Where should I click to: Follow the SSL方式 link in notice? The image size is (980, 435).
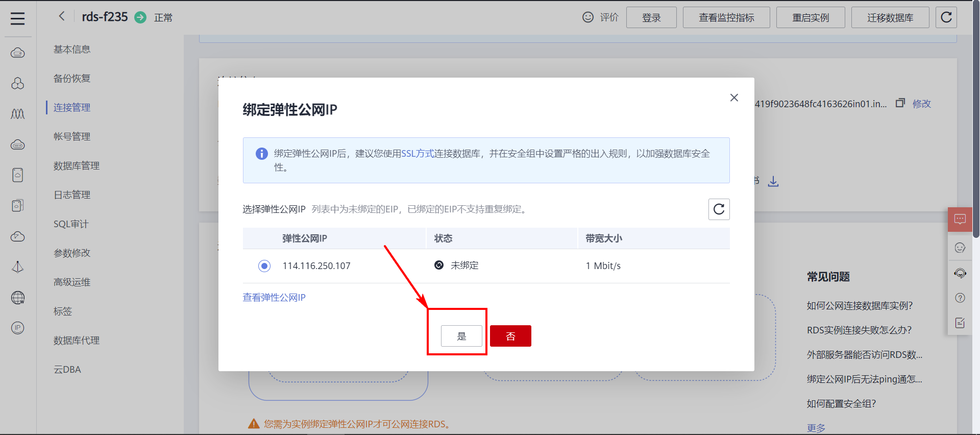coord(418,154)
